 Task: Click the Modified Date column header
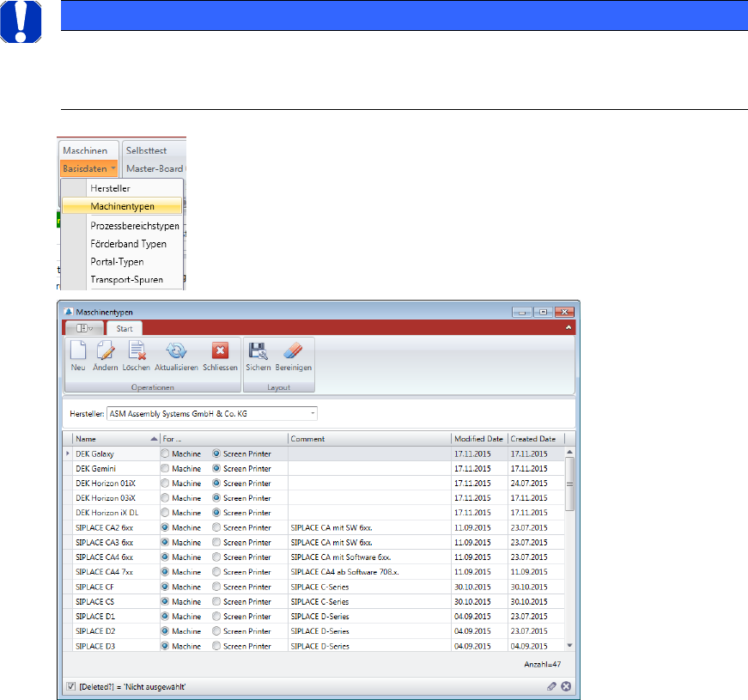pyautogui.click(x=479, y=439)
